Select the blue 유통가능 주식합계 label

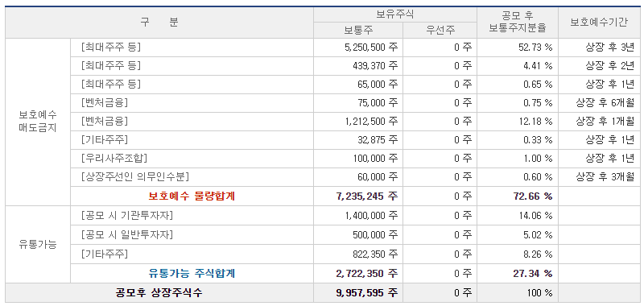click(192, 274)
